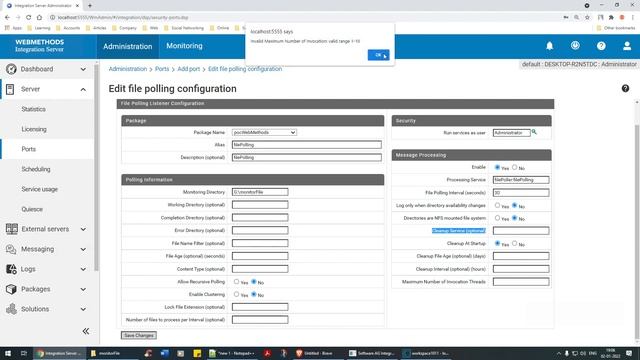Click the Cleanup Service input field
Screen dimensions: 640x360
[x=521, y=231]
